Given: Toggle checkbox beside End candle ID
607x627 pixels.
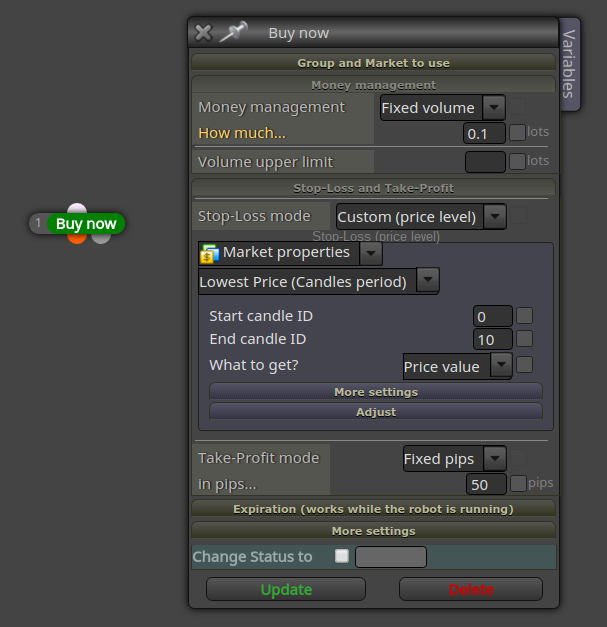Looking at the screenshot, I should [x=525, y=339].
